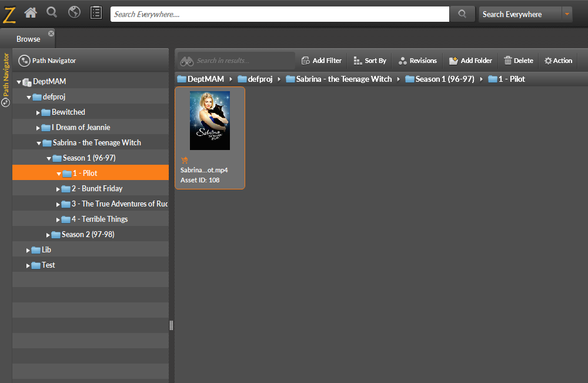The image size is (588, 383).
Task: Close the Browse tab
Action: point(51,34)
